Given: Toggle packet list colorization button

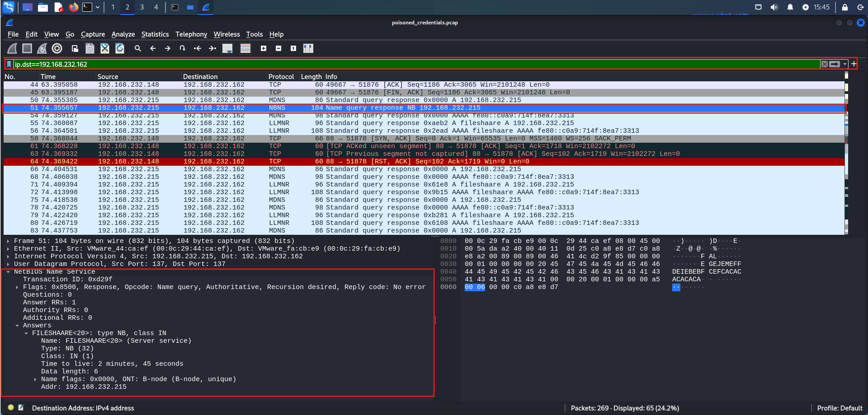Looking at the screenshot, I should click(x=245, y=48).
